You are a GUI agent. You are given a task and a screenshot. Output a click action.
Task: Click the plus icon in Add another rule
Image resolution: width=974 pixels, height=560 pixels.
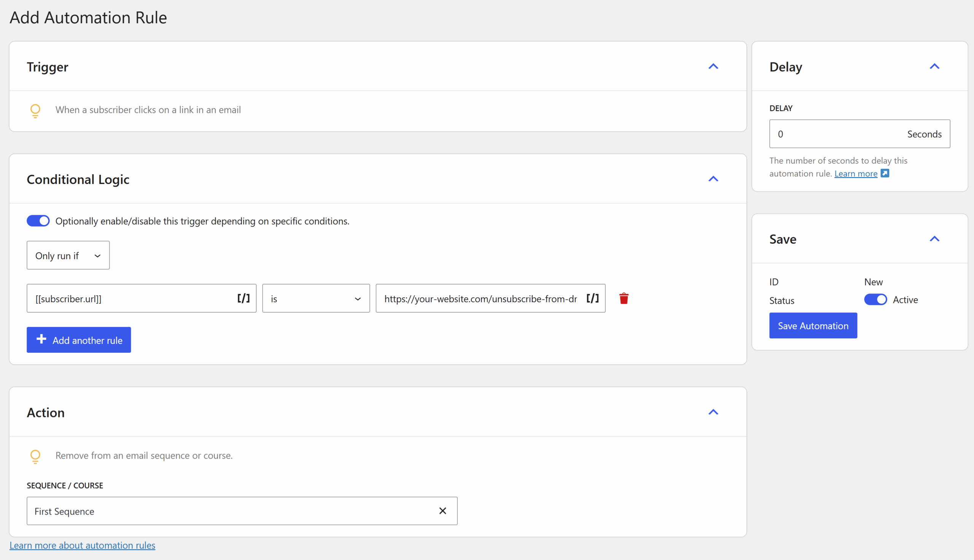[x=41, y=339]
